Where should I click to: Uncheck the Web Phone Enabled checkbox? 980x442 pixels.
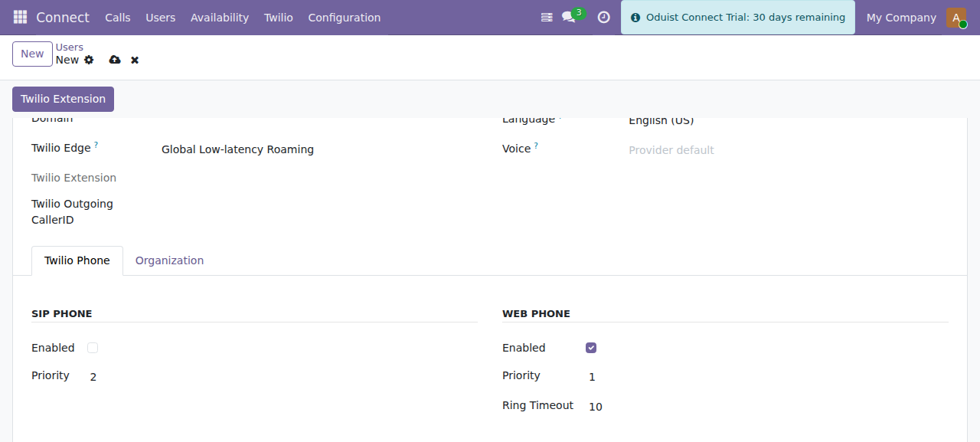[x=591, y=348]
